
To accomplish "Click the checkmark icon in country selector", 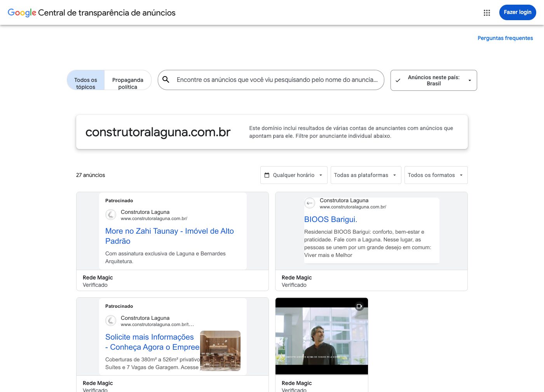I will click(x=398, y=80).
